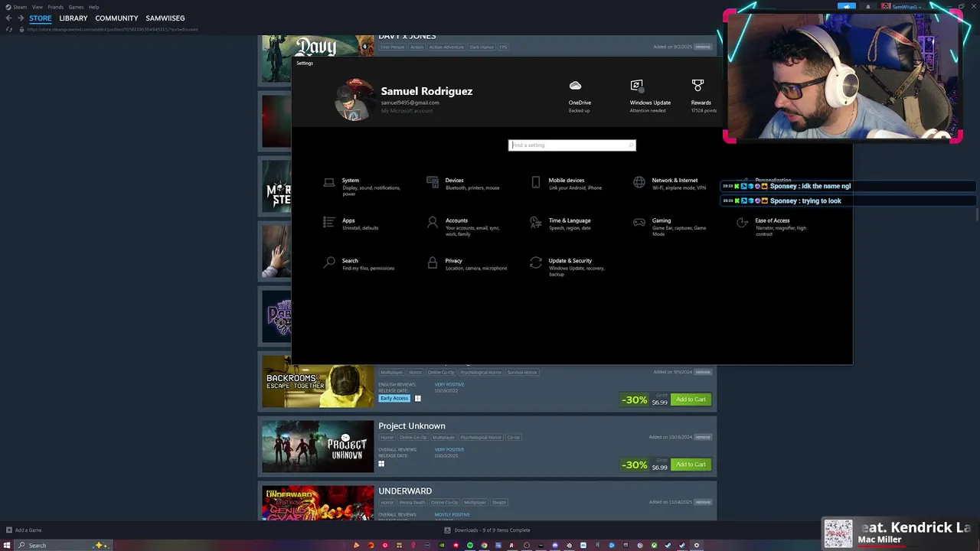
Task: Open the Windows Start menu
Action: (7, 545)
